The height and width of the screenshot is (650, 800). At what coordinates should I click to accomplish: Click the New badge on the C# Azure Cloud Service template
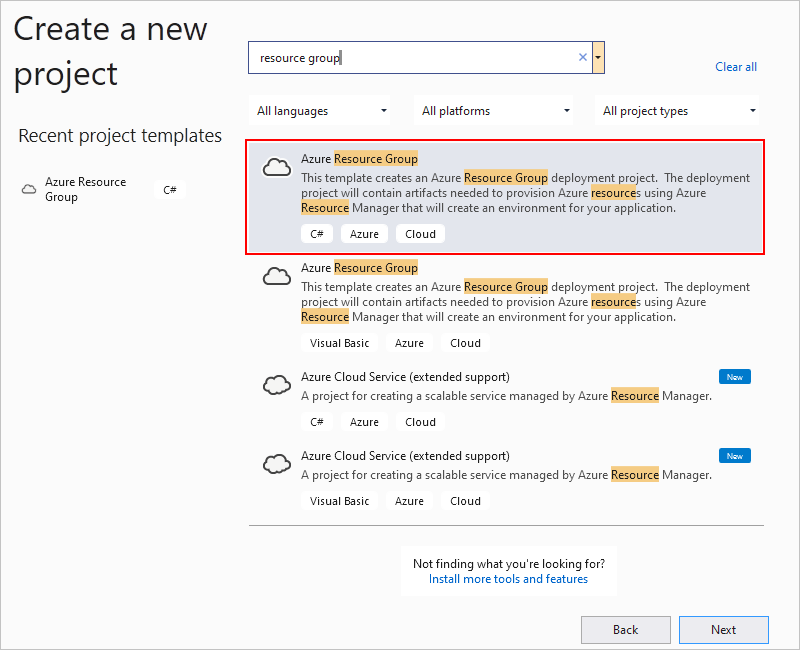coord(734,377)
